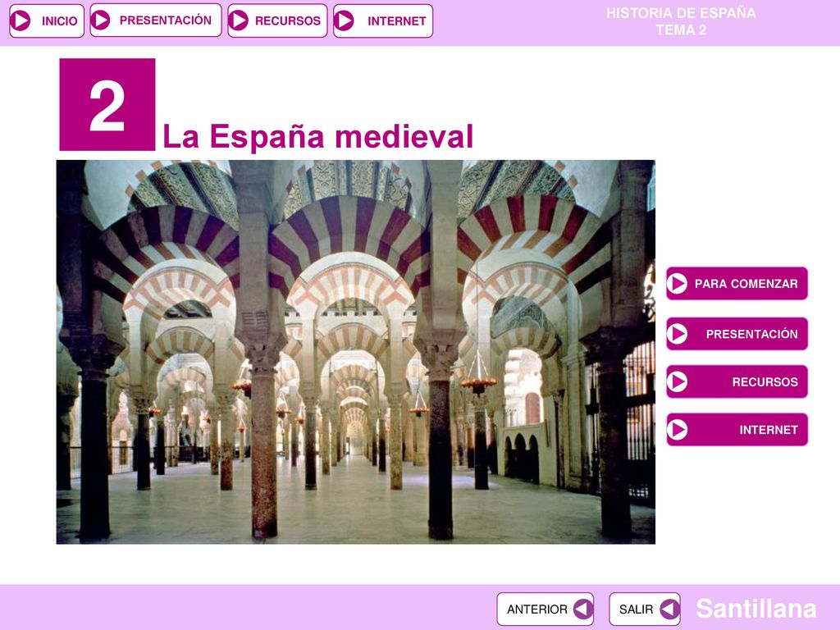Click the play arrow icon on INICIO
The height and width of the screenshot is (630, 840).
coord(21,21)
